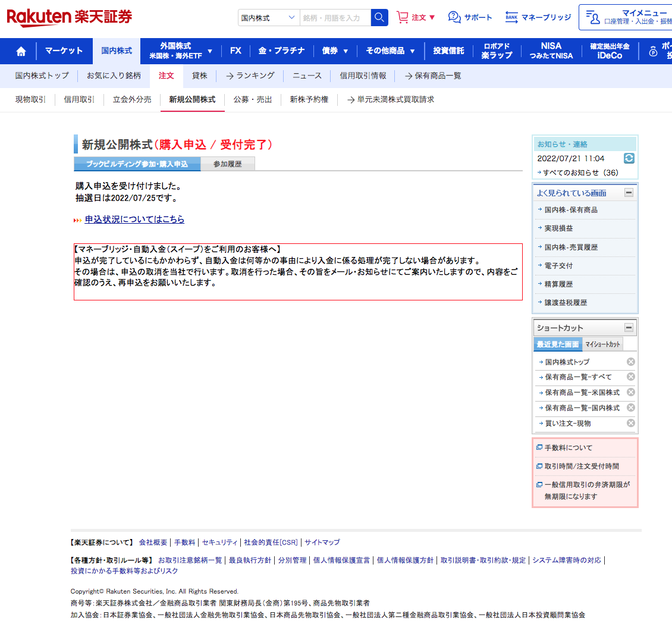Collapse the よく見られている画面 panel
The image size is (672, 633).
[x=629, y=193]
